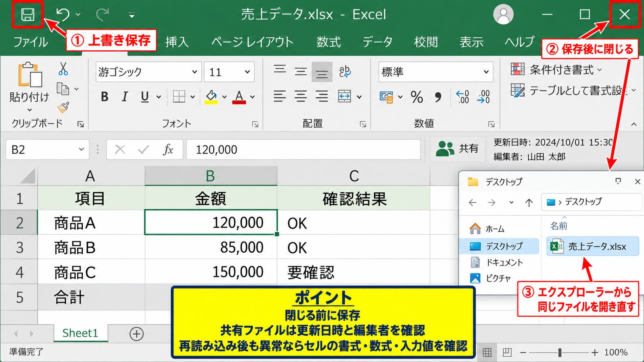Select the Format Painter brush
This screenshot has height=362, width=644.
pos(63,107)
